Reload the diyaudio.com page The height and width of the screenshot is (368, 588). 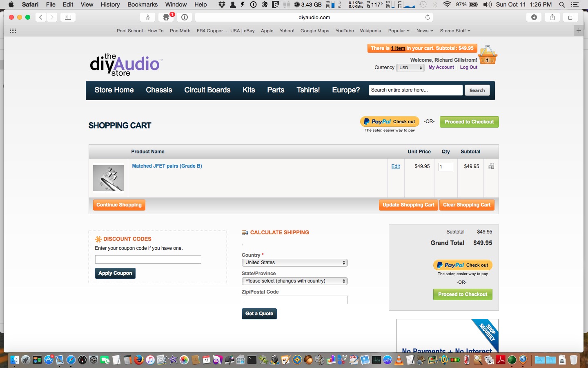click(x=428, y=17)
